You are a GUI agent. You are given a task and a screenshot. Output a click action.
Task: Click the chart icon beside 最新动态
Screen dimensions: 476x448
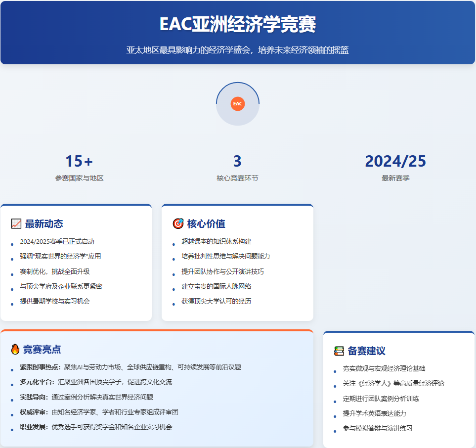[16, 224]
